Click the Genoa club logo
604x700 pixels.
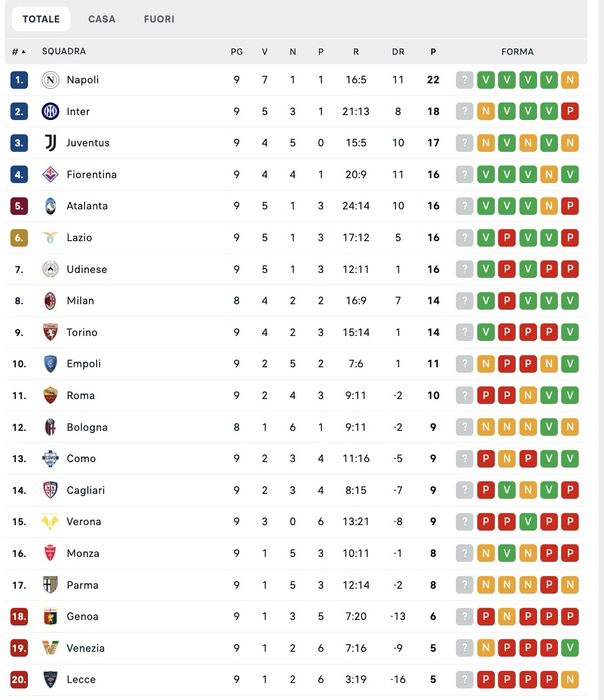click(x=50, y=617)
